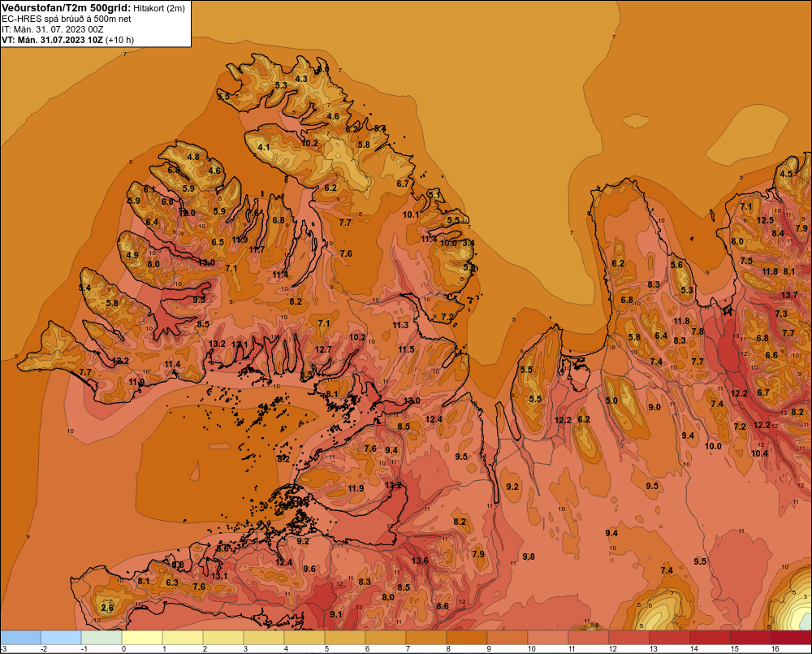Viewport: 812px width, 654px height.
Task: Select the 12.5 temperature value
Action: [x=766, y=220]
